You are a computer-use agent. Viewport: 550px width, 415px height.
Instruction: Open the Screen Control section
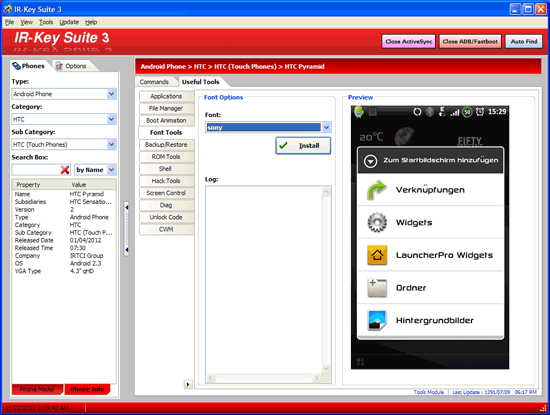pyautogui.click(x=166, y=193)
